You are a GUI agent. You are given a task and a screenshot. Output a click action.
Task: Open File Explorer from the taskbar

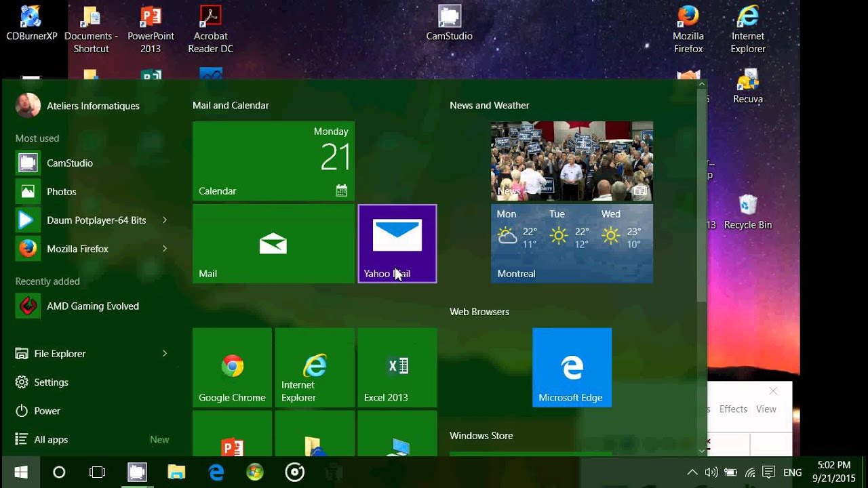(176, 472)
